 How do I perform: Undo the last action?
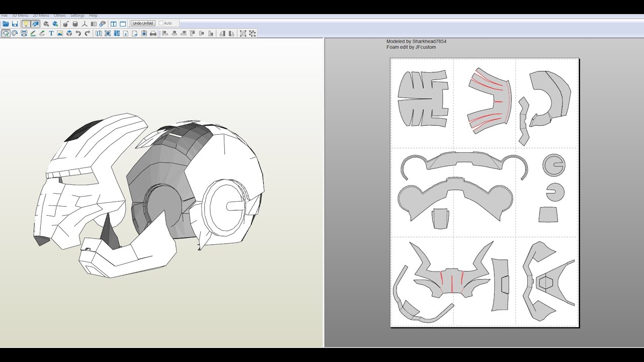tap(78, 33)
